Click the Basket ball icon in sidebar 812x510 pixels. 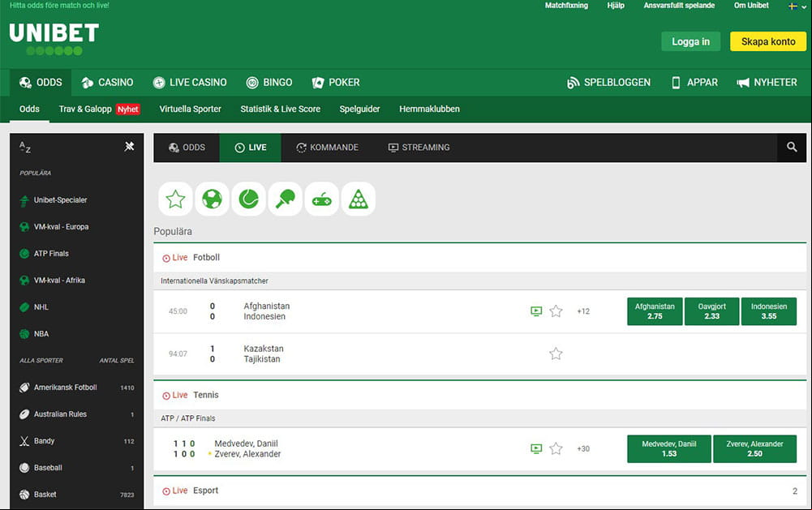point(24,495)
